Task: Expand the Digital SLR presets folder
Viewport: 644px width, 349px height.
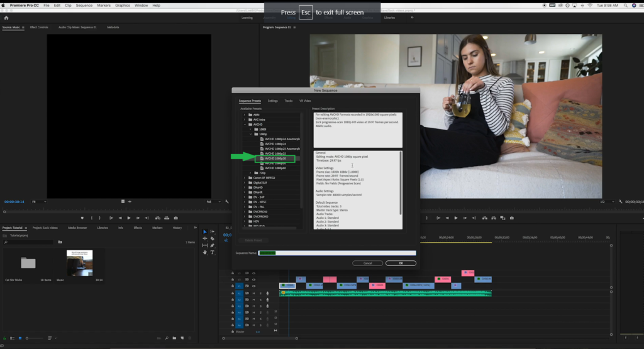Action: tap(245, 183)
